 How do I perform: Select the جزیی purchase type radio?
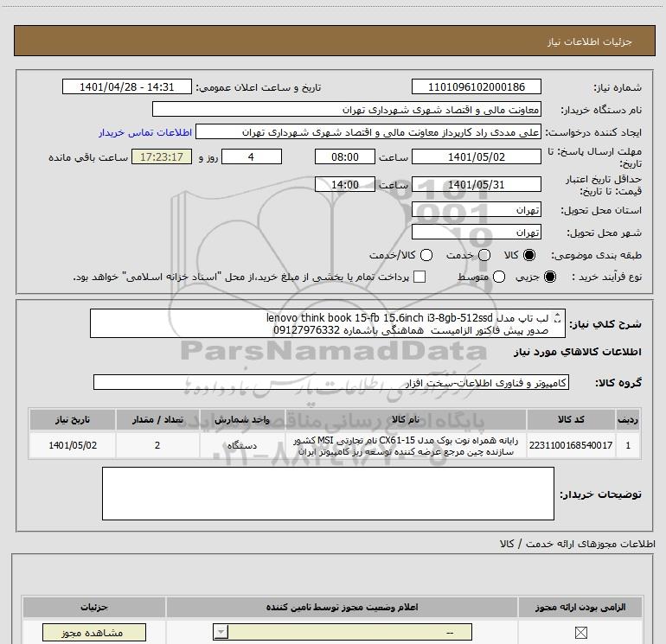coord(550,277)
